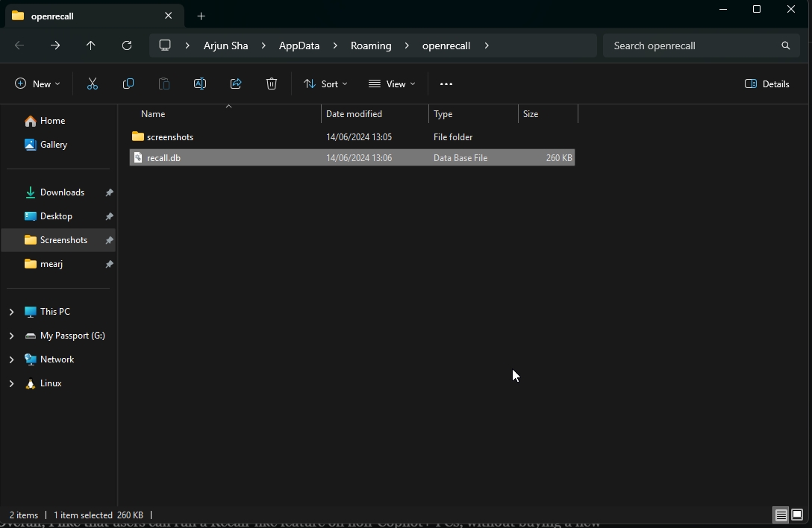Delete recall.db with the trash icon

click(271, 84)
